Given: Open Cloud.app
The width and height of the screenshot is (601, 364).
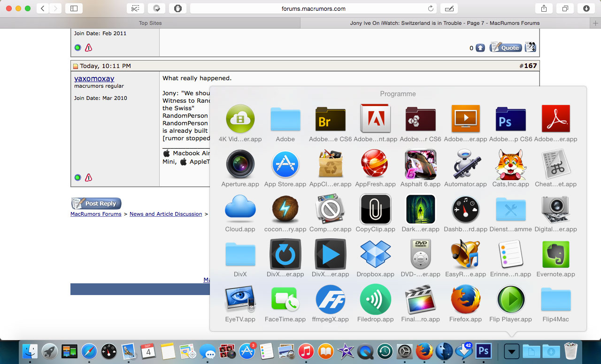Looking at the screenshot, I should click(240, 209).
